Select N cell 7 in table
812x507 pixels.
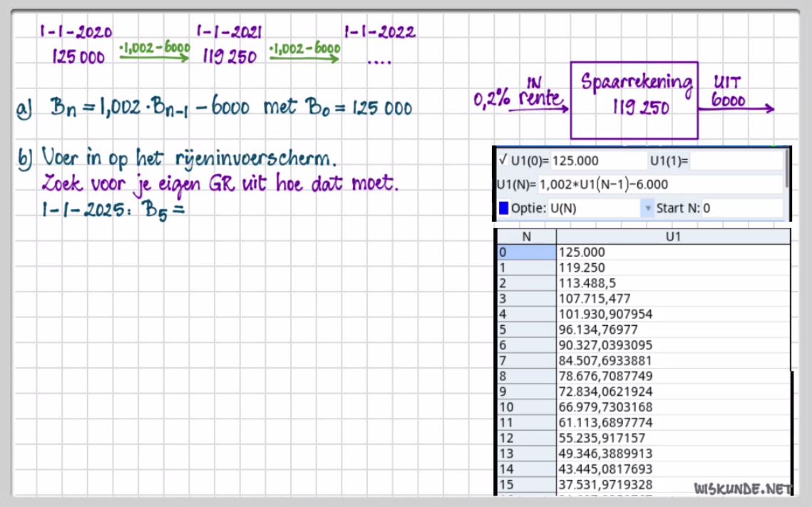click(x=527, y=361)
